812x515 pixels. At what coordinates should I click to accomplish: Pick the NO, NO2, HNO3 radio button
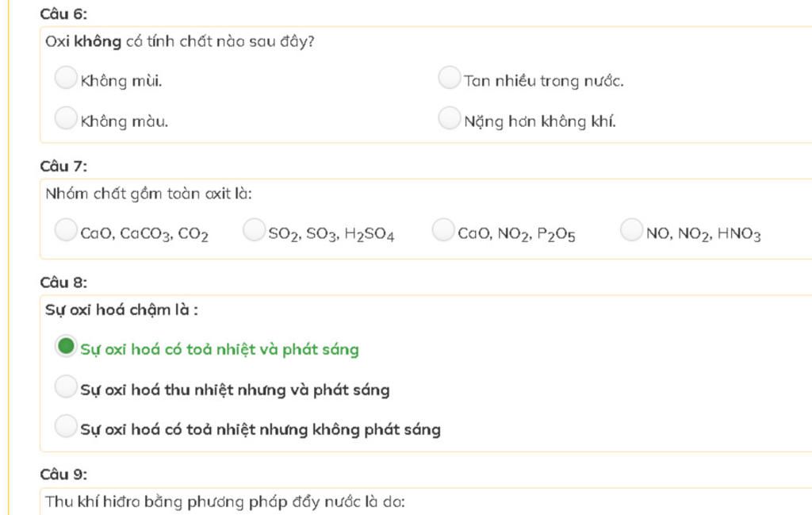coord(632,229)
